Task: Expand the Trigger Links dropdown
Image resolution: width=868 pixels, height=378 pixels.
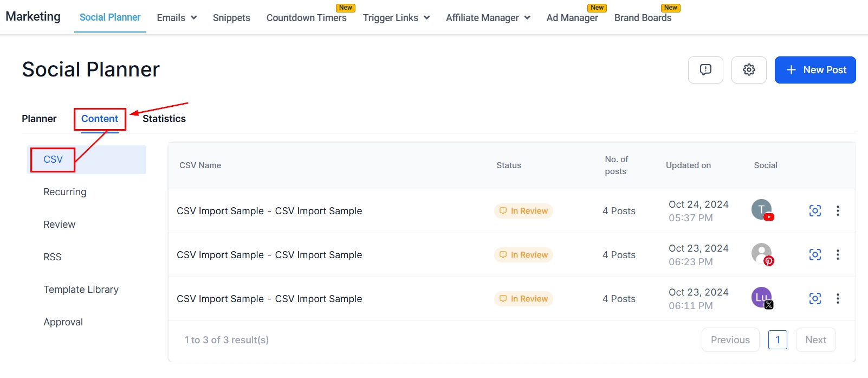Action: [396, 18]
